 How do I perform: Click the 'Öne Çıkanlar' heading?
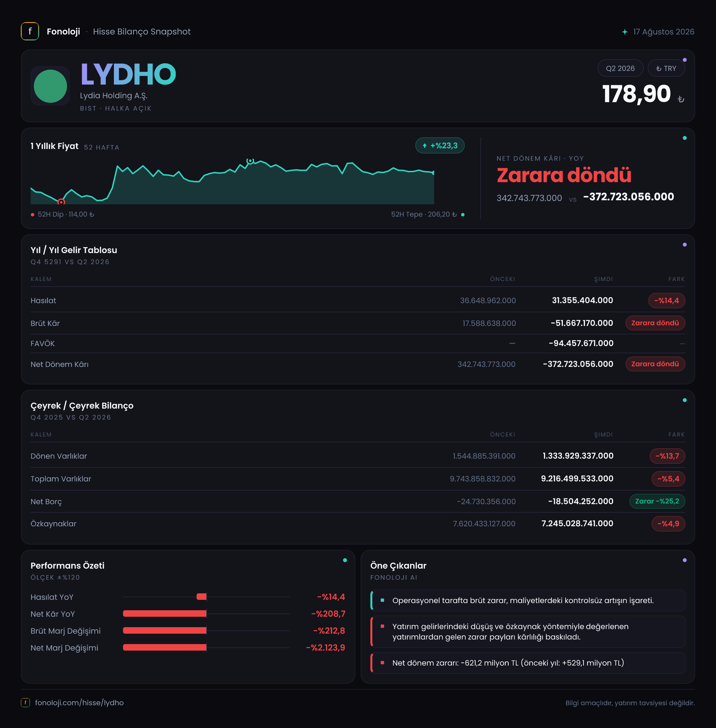coord(398,566)
